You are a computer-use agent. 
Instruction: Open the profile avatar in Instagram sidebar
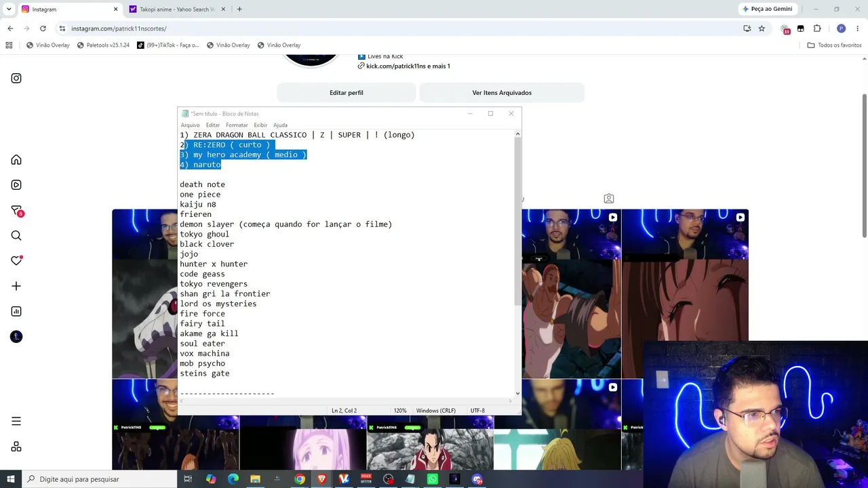(16, 337)
